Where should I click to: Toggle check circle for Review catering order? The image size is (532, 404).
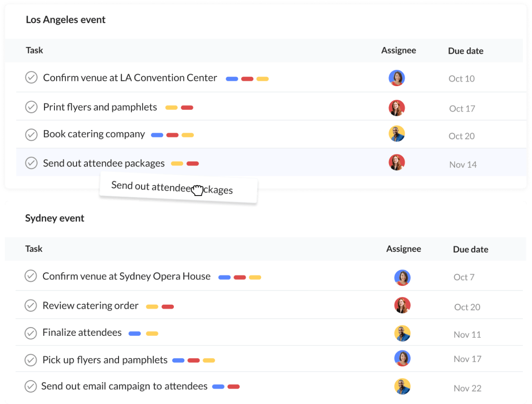click(x=31, y=305)
